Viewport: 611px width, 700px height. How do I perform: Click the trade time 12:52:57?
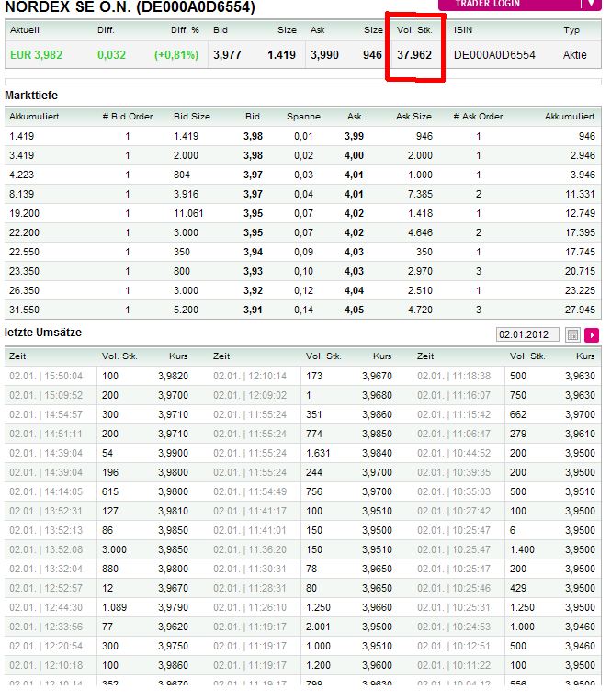pos(46,589)
